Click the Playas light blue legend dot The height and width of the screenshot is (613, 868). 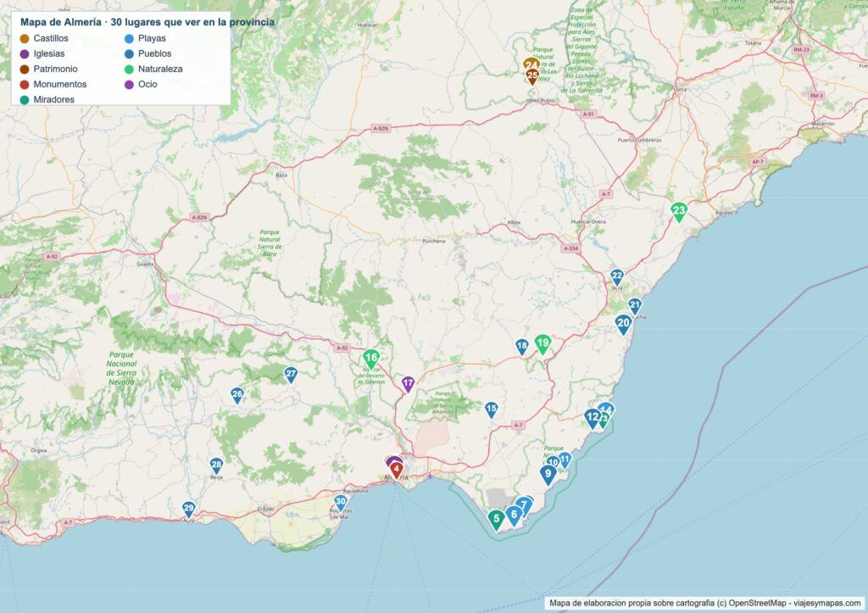coord(129,38)
